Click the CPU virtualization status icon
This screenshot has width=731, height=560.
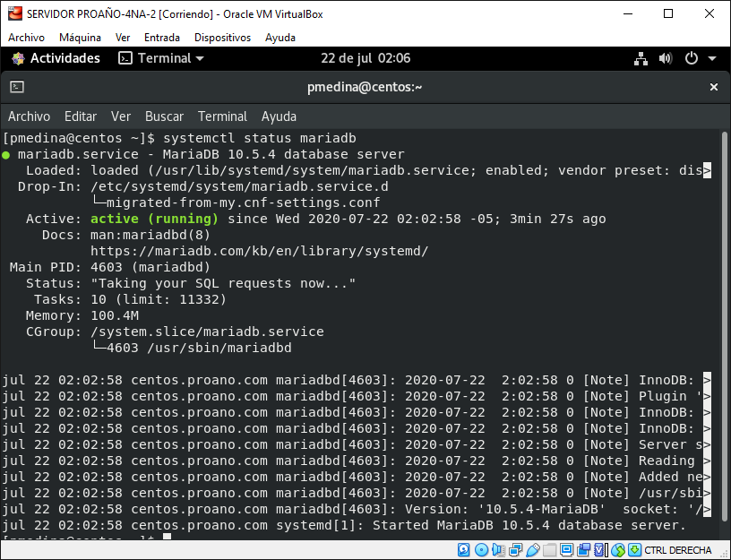(600, 550)
